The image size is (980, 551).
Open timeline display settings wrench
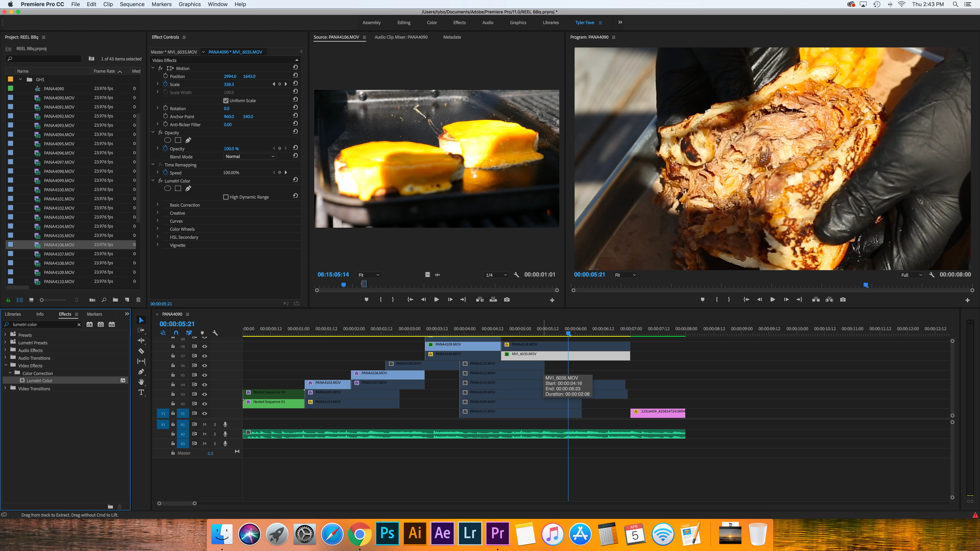click(x=215, y=333)
